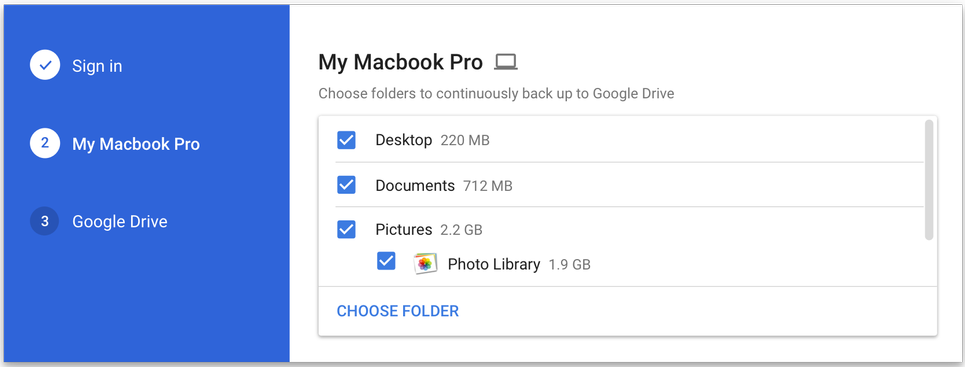Click the Photo Library app icon

click(x=425, y=264)
